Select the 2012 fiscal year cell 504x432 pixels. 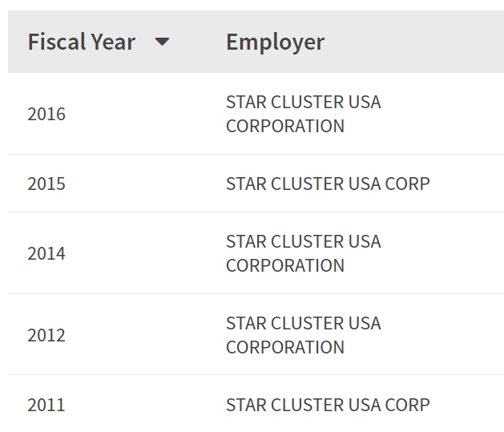tap(46, 335)
